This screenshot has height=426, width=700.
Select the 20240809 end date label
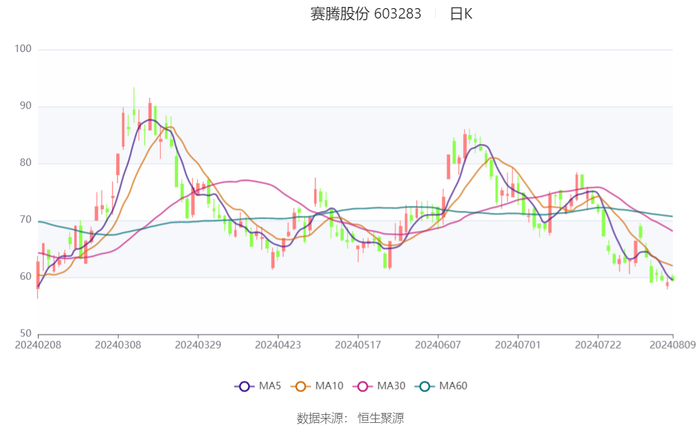[x=672, y=346]
